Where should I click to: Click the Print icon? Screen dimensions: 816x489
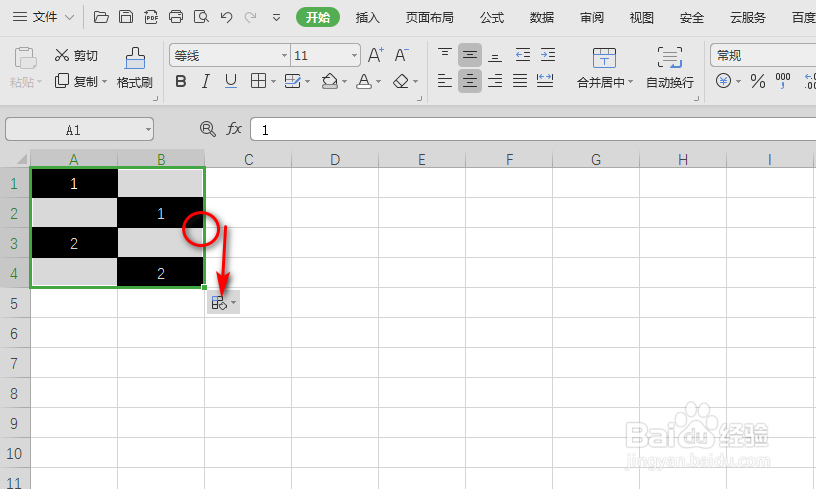[x=176, y=17]
